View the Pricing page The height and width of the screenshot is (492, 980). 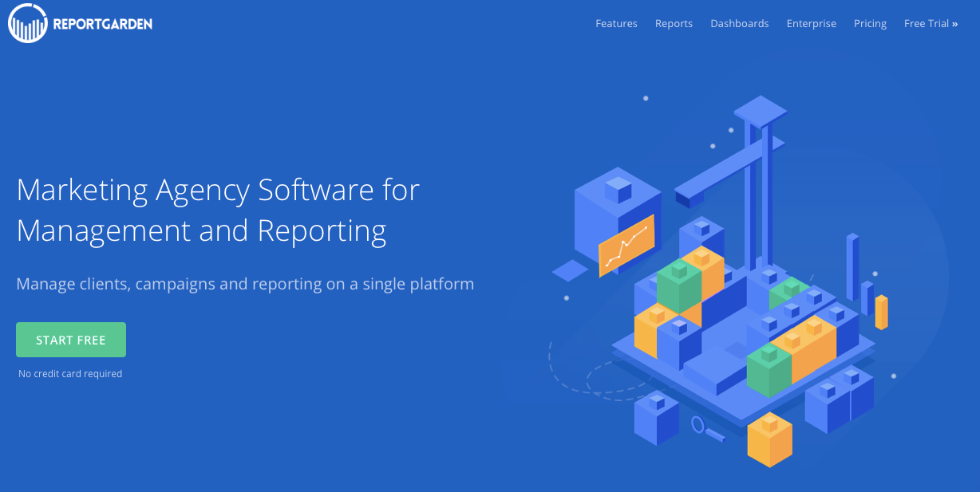point(870,24)
